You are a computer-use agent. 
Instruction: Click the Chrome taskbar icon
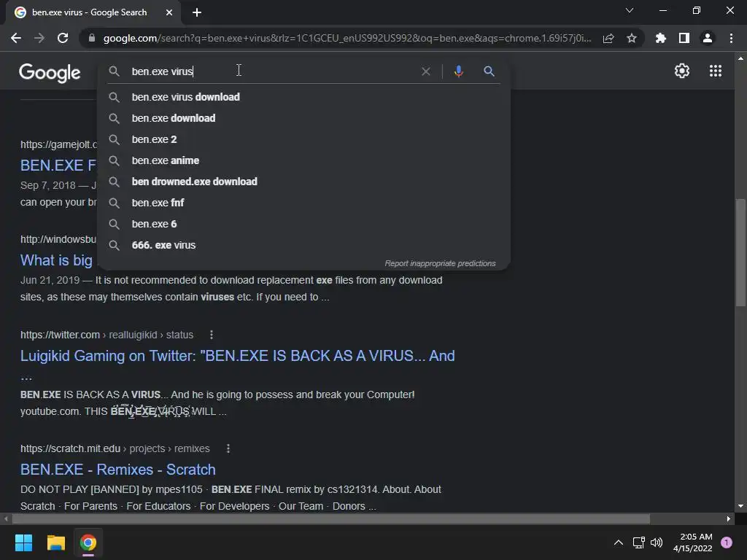(x=88, y=542)
